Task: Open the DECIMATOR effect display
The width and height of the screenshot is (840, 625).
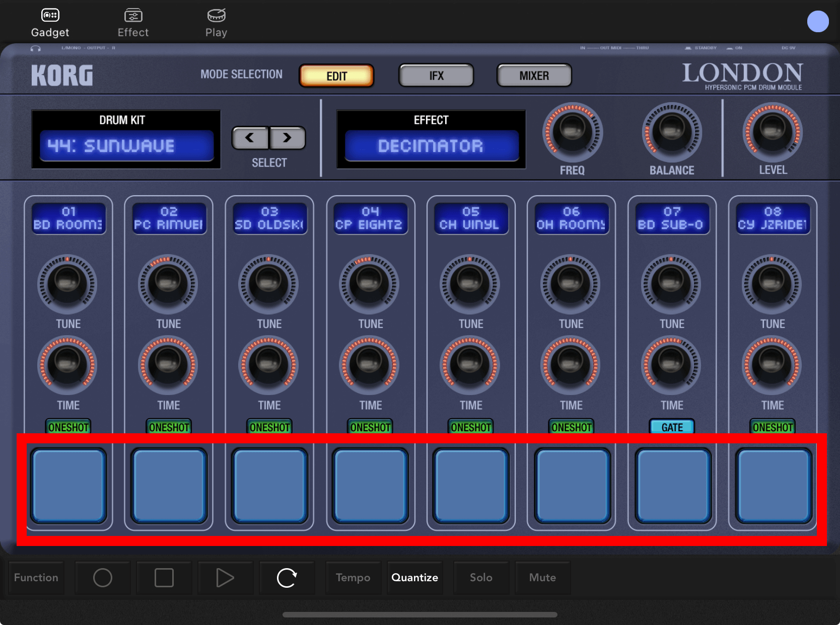Action: point(432,146)
